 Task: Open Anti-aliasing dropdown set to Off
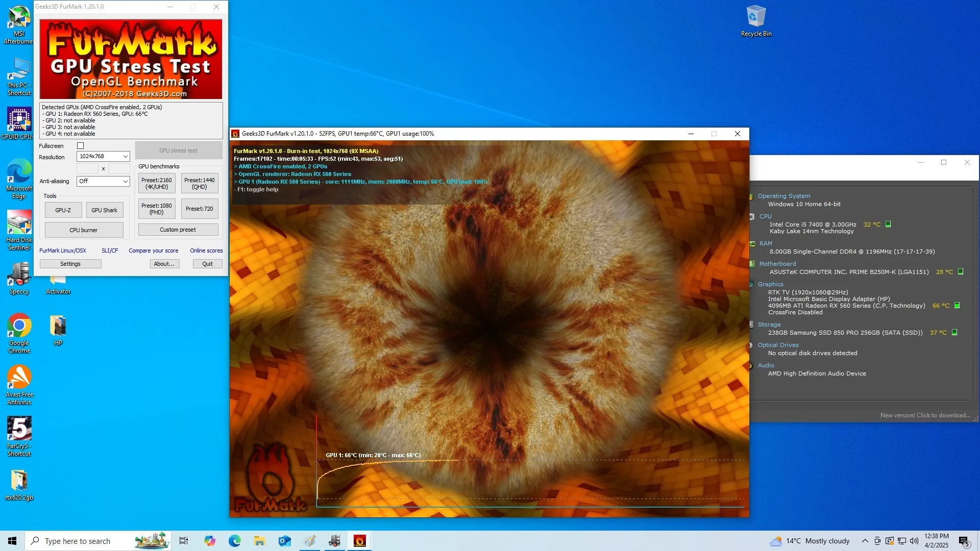click(x=103, y=181)
